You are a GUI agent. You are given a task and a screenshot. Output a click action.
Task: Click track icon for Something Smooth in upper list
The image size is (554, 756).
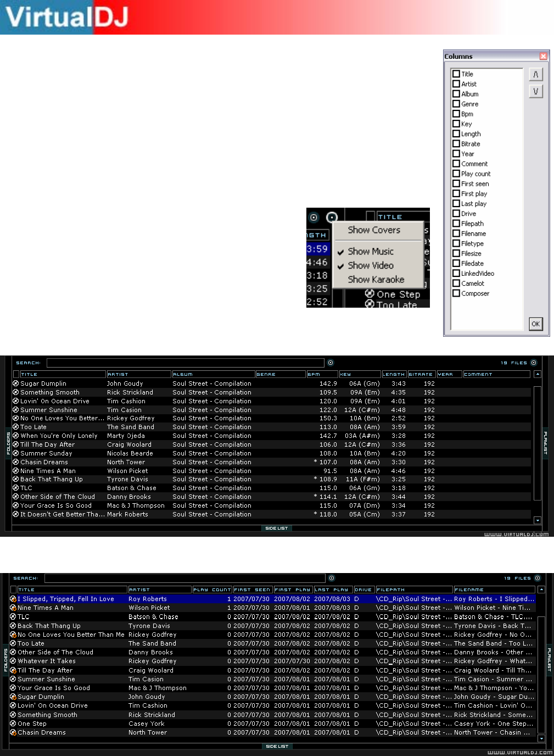tap(16, 392)
